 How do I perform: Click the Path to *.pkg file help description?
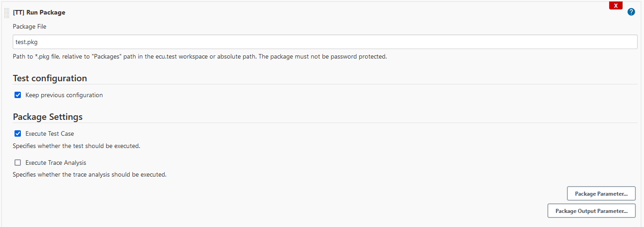tap(200, 57)
